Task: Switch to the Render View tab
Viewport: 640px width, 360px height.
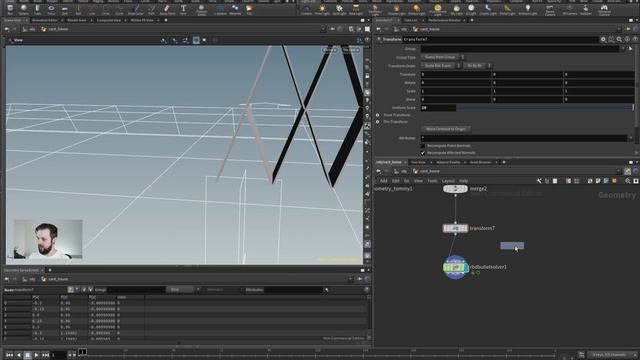Action: pos(76,20)
